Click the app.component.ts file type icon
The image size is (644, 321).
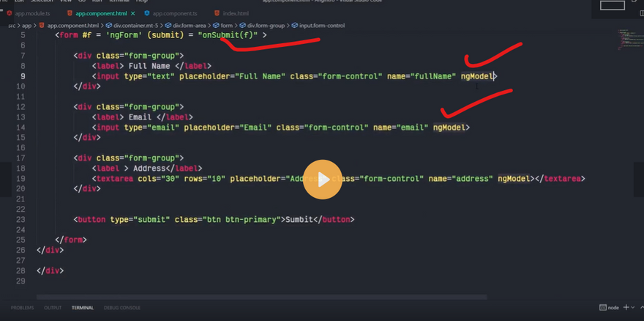(147, 13)
